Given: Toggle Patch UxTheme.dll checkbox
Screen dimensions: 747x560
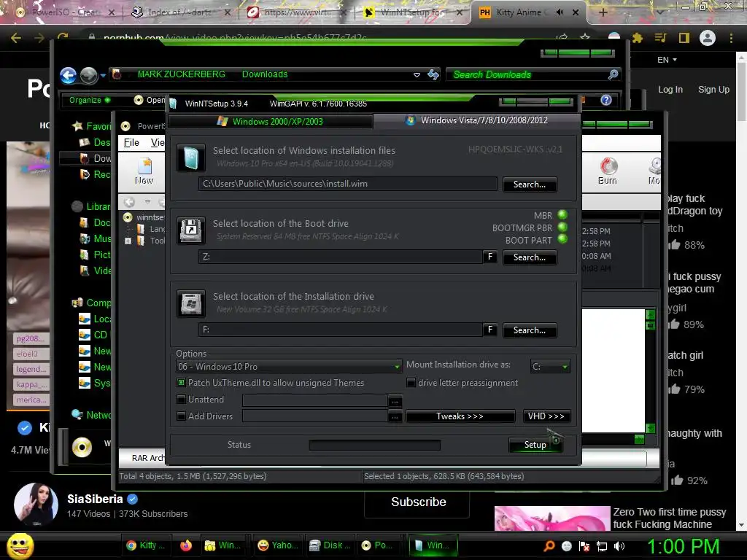Looking at the screenshot, I should [181, 382].
